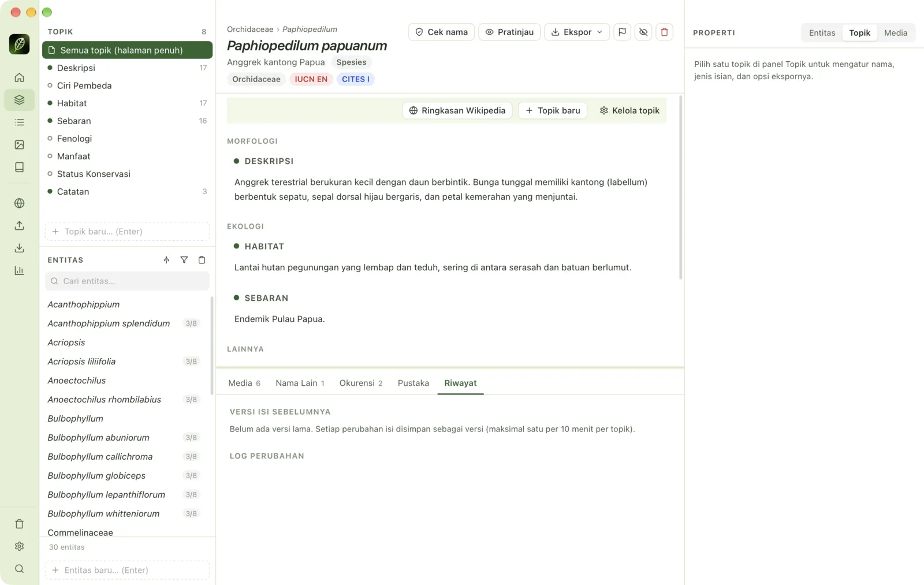Open the Pustaka tab

click(x=413, y=383)
